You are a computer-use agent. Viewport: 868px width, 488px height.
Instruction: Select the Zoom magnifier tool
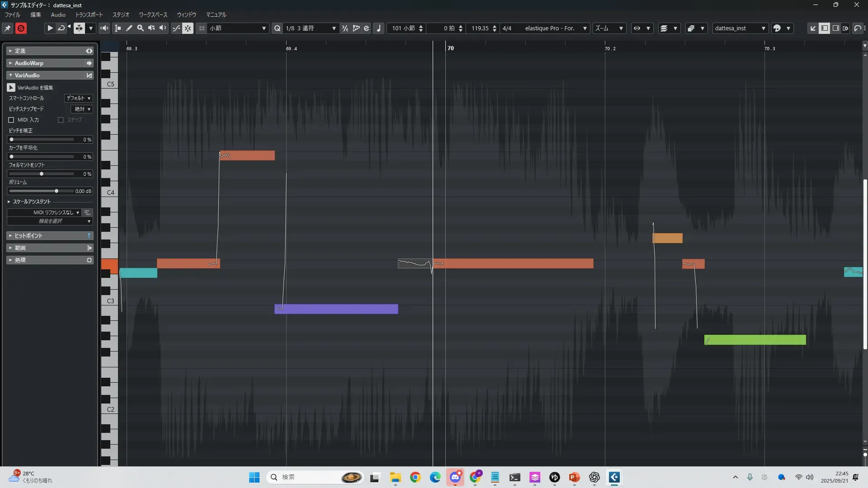(141, 28)
